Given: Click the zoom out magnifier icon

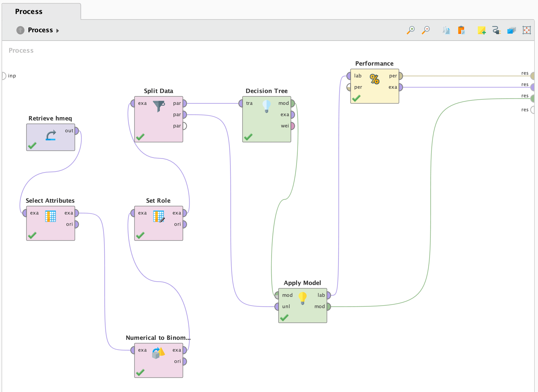Looking at the screenshot, I should [426, 30].
